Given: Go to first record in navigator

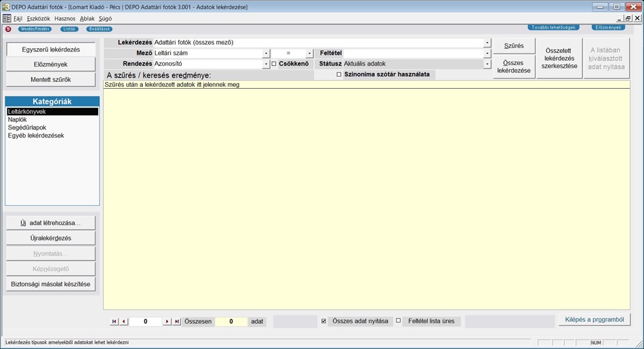Looking at the screenshot, I should point(115,322).
